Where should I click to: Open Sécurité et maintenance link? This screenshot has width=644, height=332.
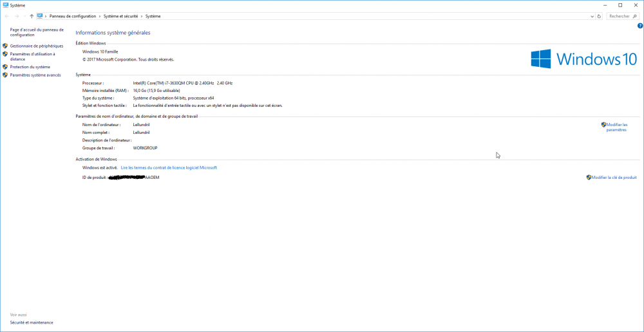32,322
